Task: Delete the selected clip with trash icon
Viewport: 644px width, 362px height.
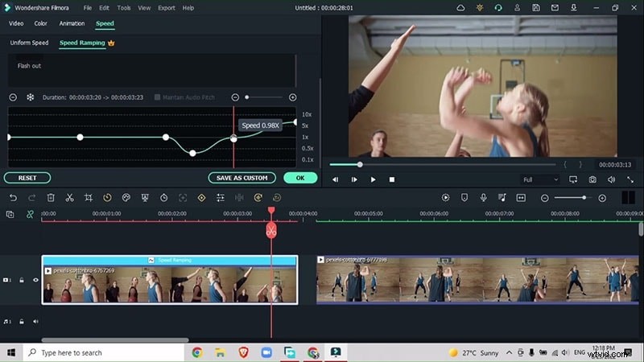Action: (51, 198)
